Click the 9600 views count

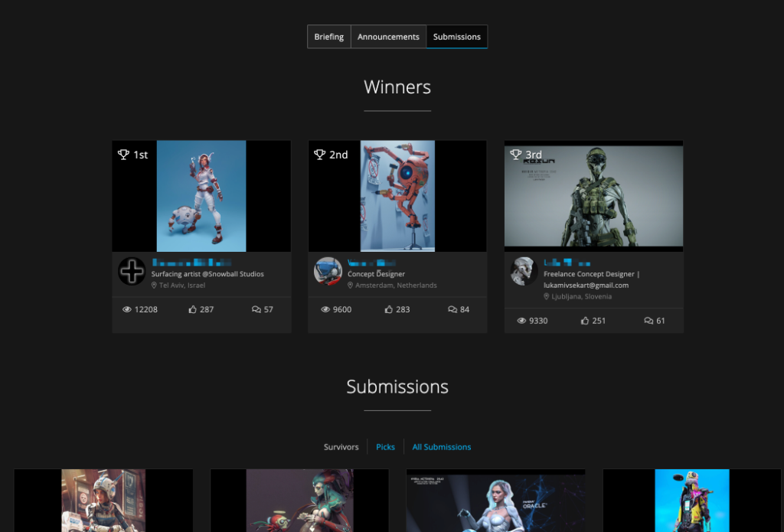(x=342, y=309)
